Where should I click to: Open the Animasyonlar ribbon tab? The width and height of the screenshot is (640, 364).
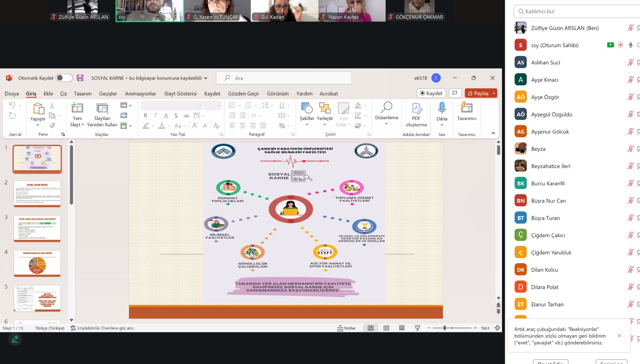140,94
